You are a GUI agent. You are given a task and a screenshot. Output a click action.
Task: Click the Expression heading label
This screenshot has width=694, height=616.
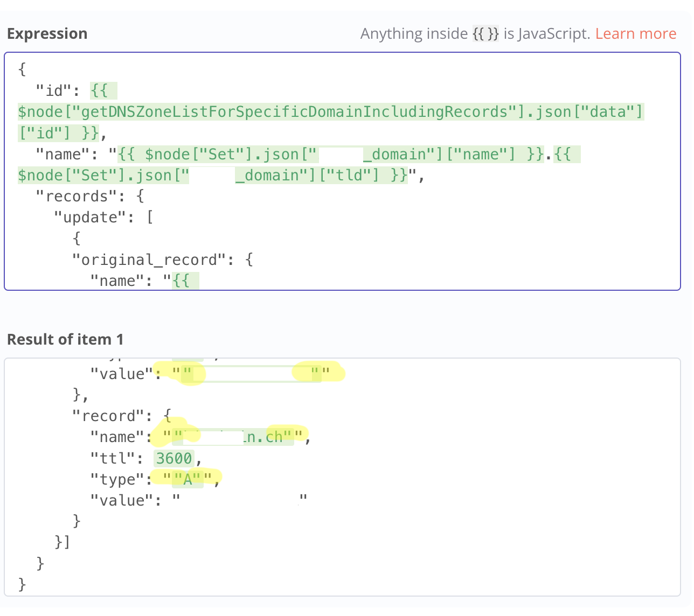(47, 34)
